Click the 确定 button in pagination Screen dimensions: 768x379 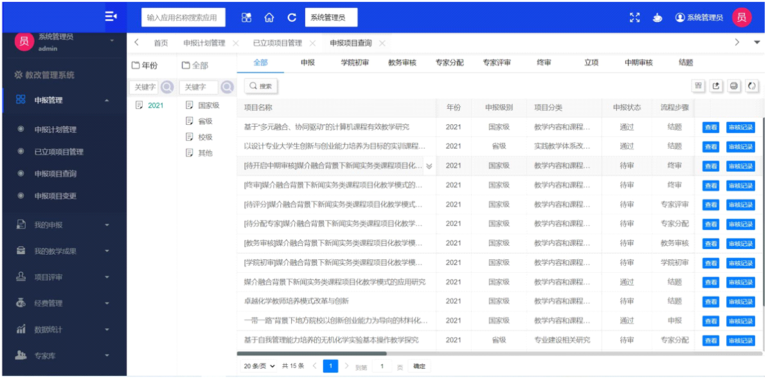coord(419,366)
